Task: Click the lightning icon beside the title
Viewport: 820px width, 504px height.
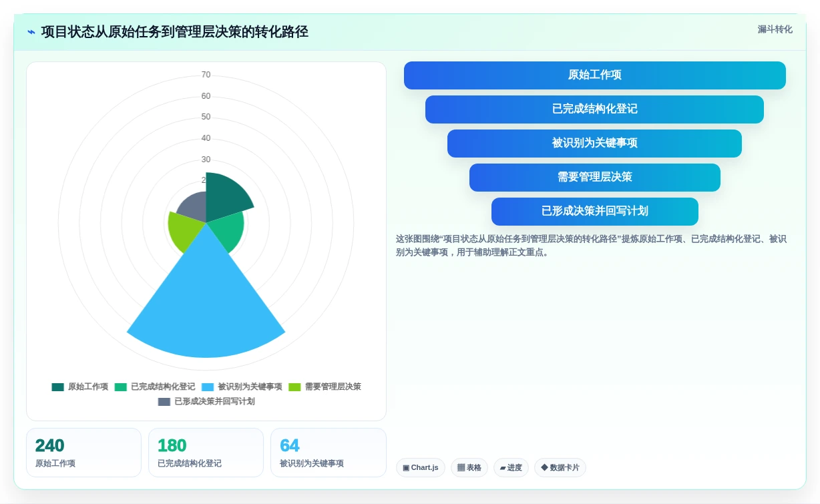Action: [x=31, y=32]
